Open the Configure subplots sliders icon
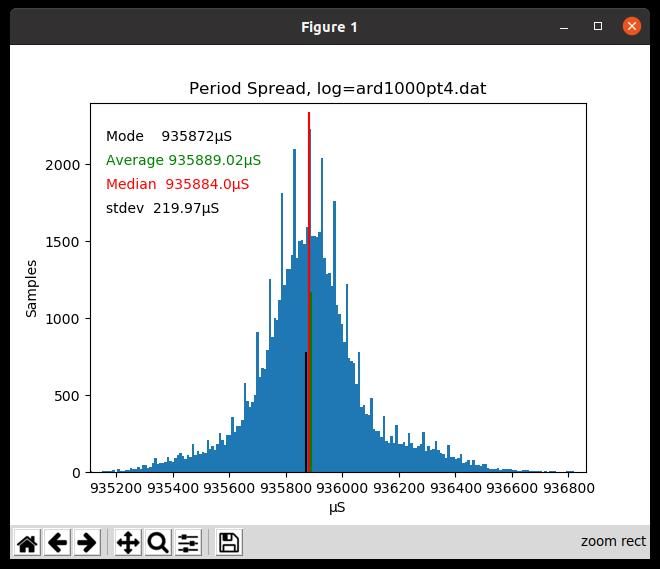The width and height of the screenshot is (660, 569). coord(188,542)
